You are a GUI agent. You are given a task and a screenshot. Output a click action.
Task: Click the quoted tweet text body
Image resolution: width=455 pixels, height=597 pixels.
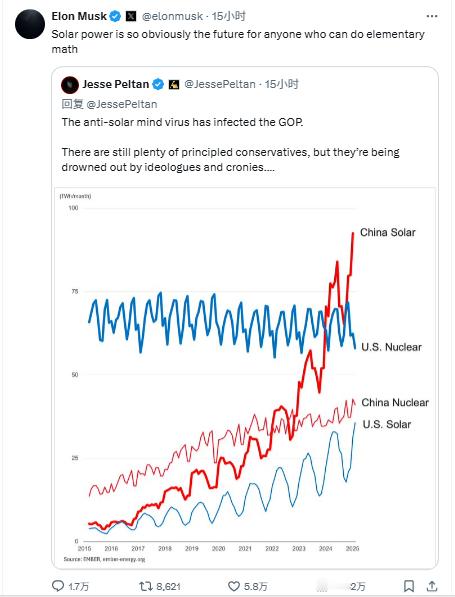(230, 145)
